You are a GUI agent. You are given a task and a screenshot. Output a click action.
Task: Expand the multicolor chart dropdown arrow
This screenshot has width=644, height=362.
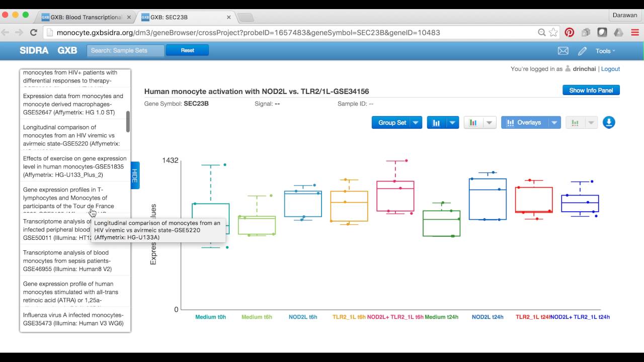point(490,123)
